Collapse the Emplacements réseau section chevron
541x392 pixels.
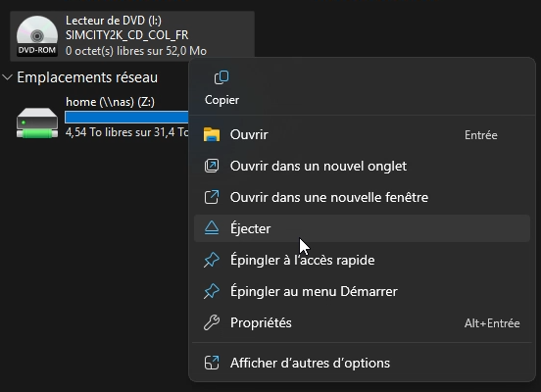(x=7, y=77)
